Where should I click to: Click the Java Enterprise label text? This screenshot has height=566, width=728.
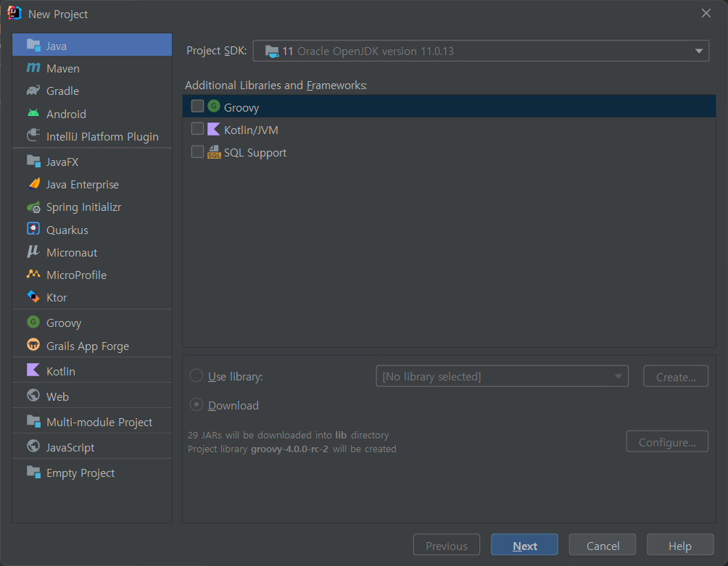pyautogui.click(x=83, y=185)
